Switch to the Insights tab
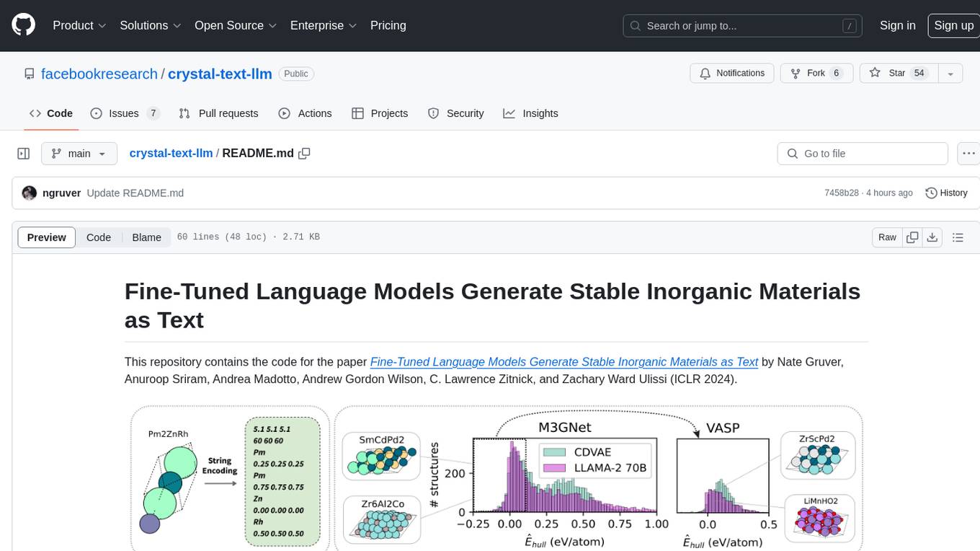980x551 pixels. tap(530, 113)
